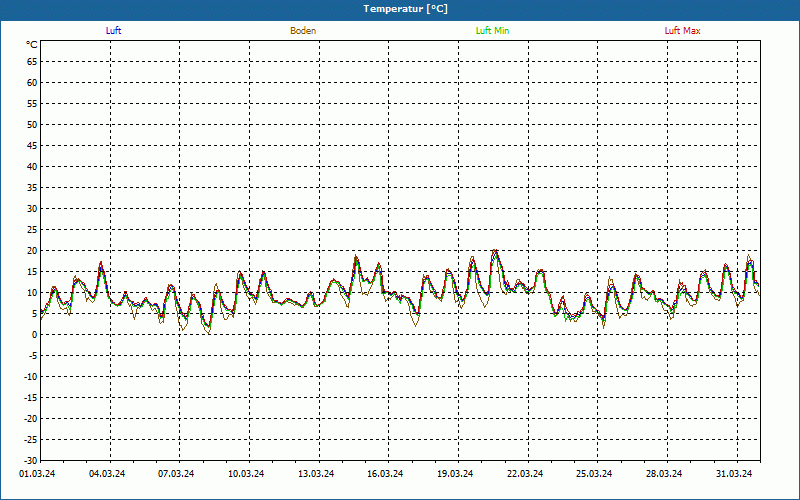Click the -25 value on the temperature axis
Viewport: 800px width, 500px height.
coord(31,439)
